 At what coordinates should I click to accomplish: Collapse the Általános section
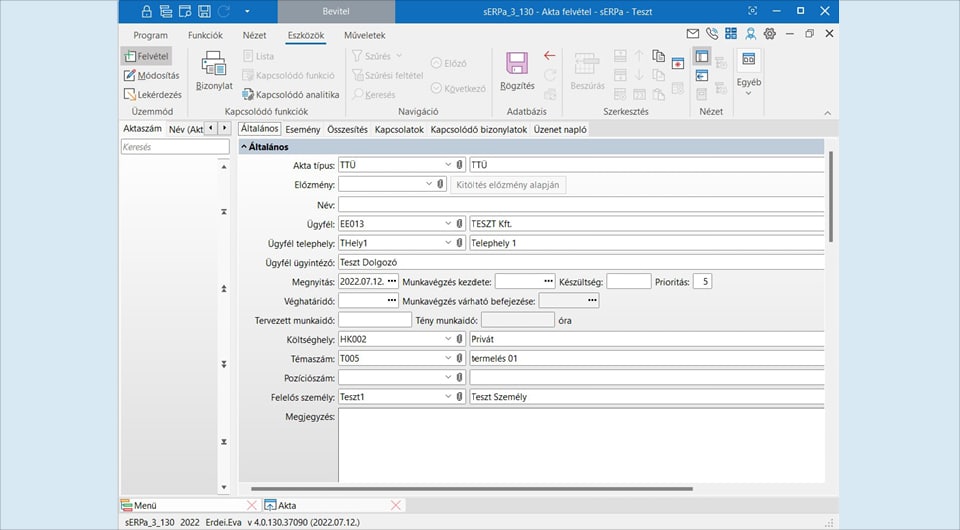[x=243, y=147]
